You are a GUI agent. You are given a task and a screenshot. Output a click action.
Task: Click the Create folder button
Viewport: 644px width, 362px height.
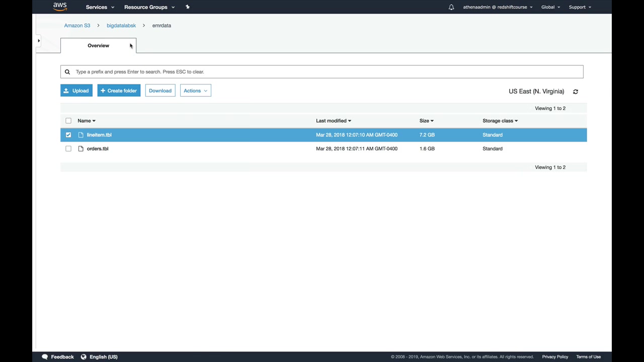pos(119,90)
